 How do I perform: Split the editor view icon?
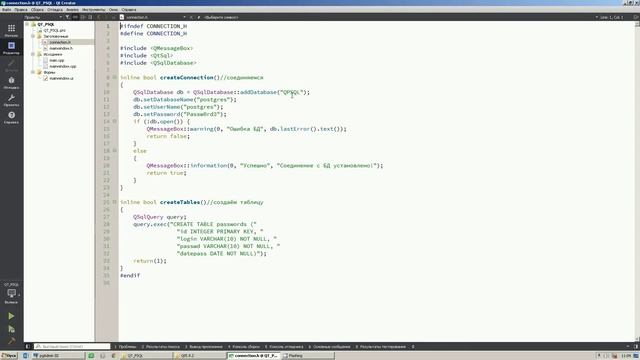[636, 17]
